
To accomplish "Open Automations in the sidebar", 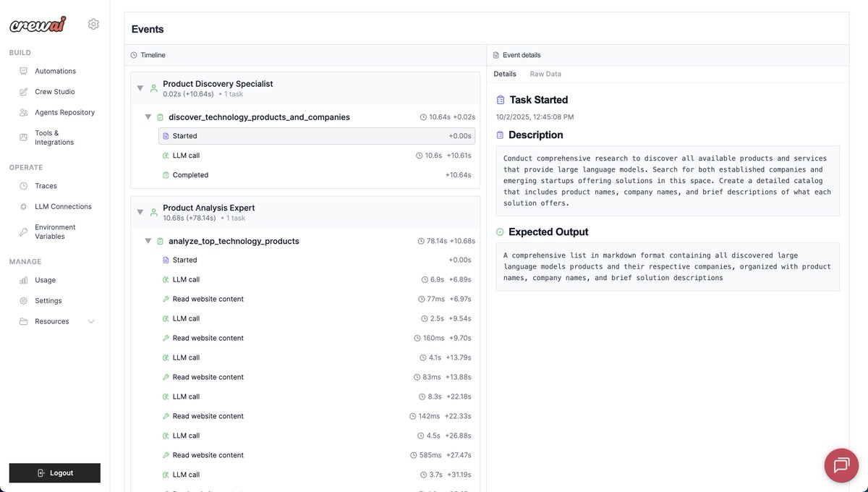I will (x=56, y=71).
